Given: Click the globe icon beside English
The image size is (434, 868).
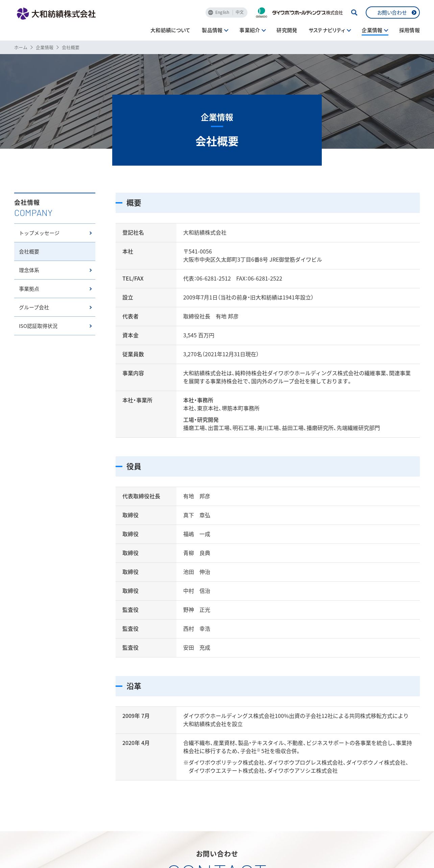Looking at the screenshot, I should (211, 13).
